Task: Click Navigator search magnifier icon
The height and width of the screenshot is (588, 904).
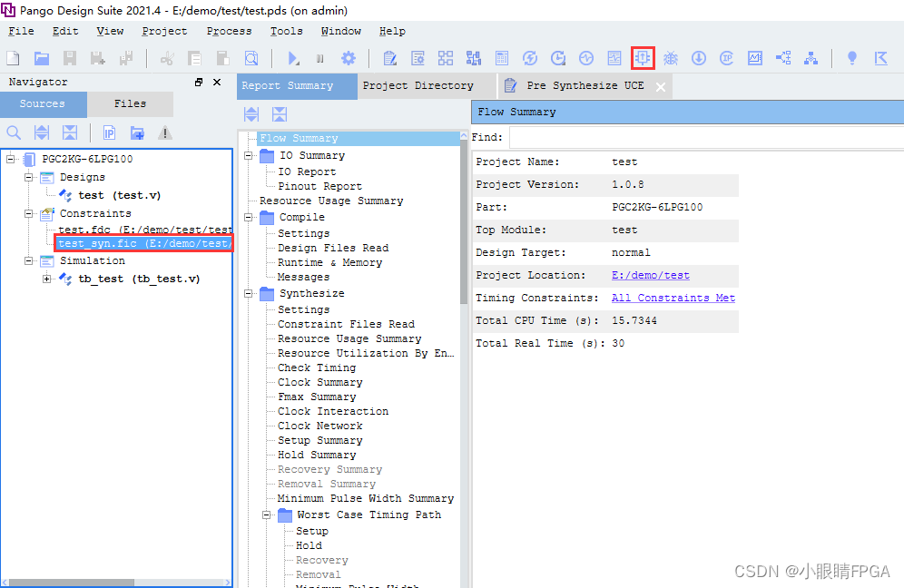Action: coord(14,133)
